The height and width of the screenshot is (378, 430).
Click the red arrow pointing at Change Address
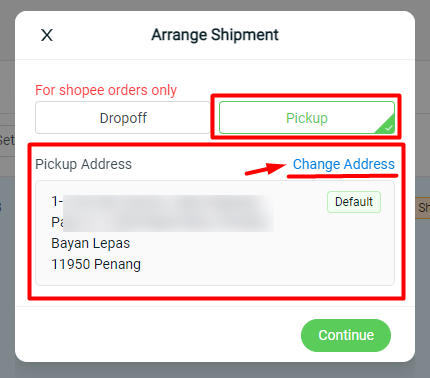(x=265, y=168)
